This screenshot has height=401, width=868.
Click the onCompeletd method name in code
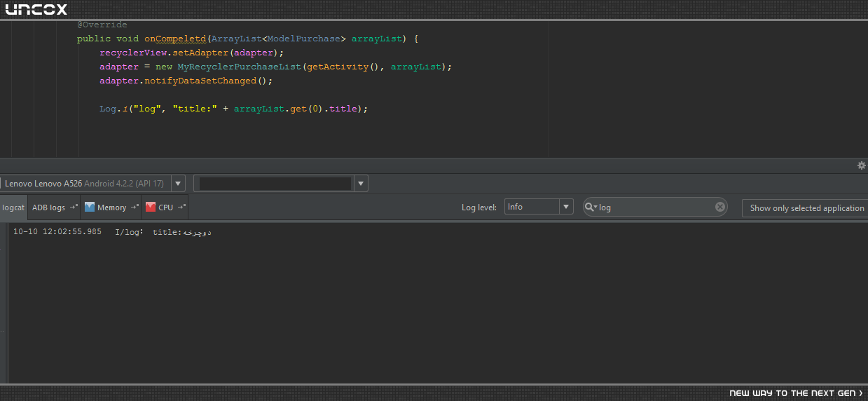(x=174, y=39)
